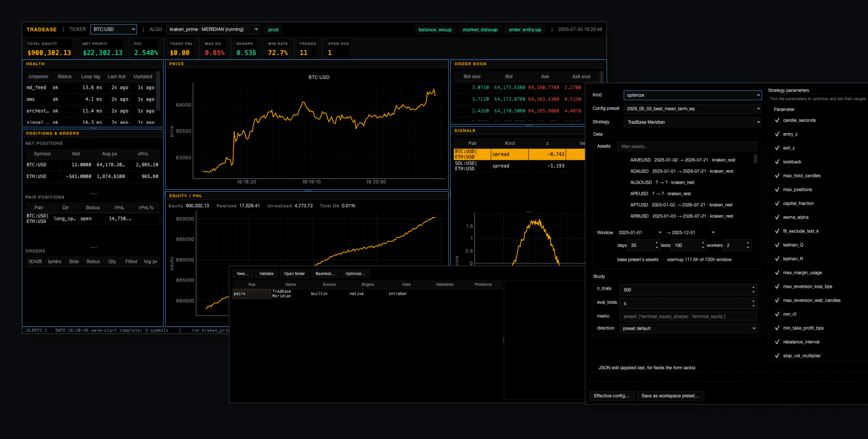Image resolution: width=868 pixels, height=439 pixels.
Task: Disable the kalman_Q parameter
Action: tap(777, 245)
